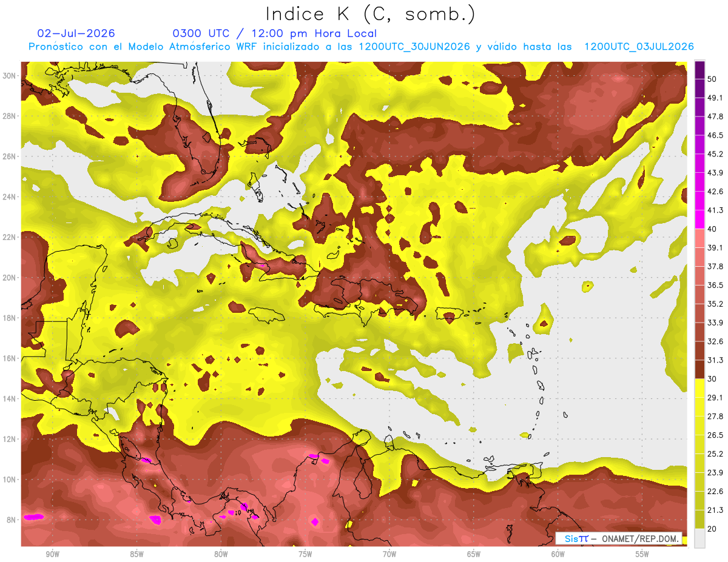Click the "60W" longitude label
Image resolution: width=728 pixels, height=562 pixels.
pos(558,554)
